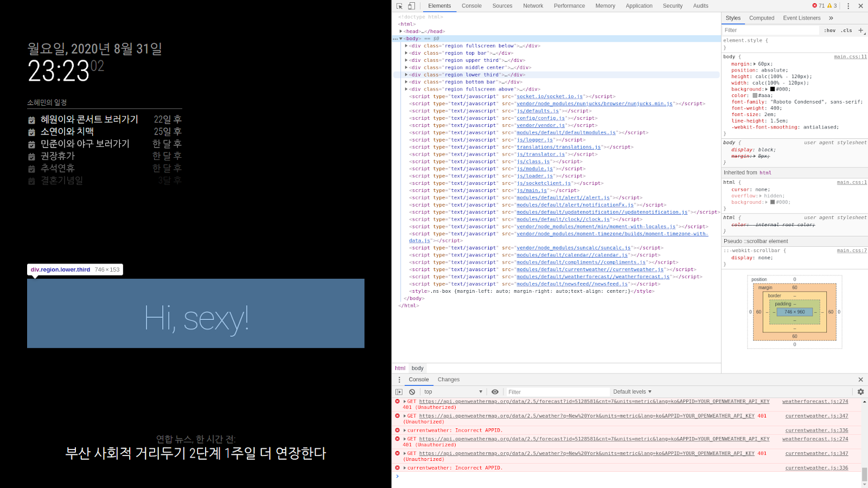The height and width of the screenshot is (488, 868).
Task: Expand div region upper third
Action: tap(406, 60)
